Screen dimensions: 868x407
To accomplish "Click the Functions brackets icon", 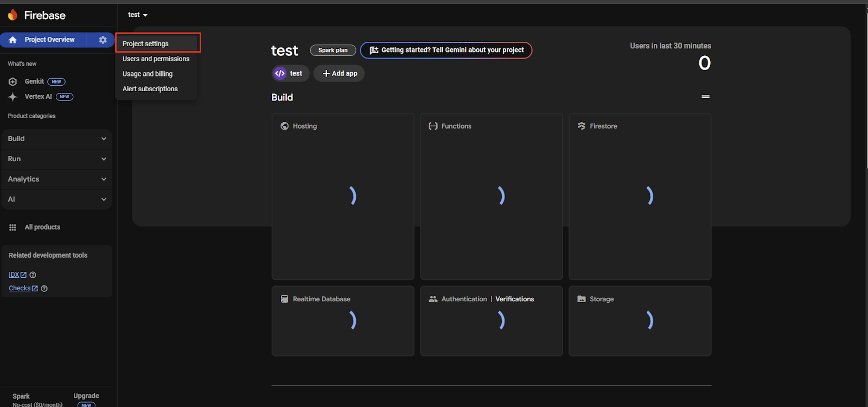I will (x=433, y=126).
